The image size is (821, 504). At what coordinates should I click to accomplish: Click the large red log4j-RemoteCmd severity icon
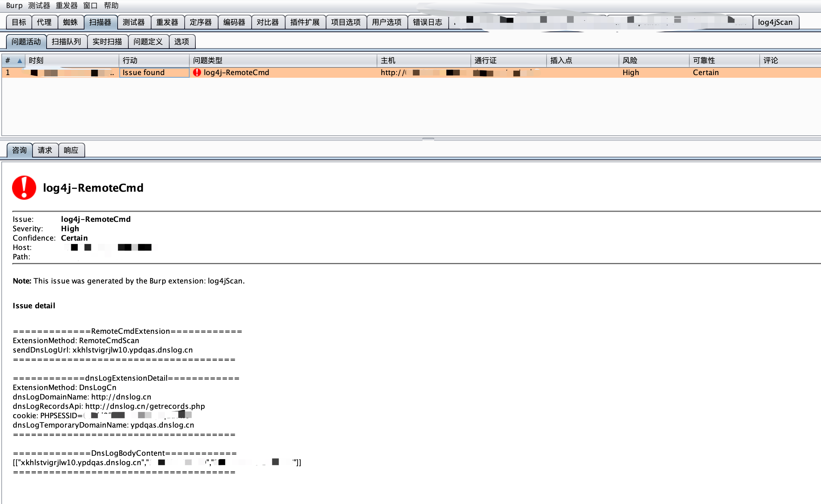24,188
